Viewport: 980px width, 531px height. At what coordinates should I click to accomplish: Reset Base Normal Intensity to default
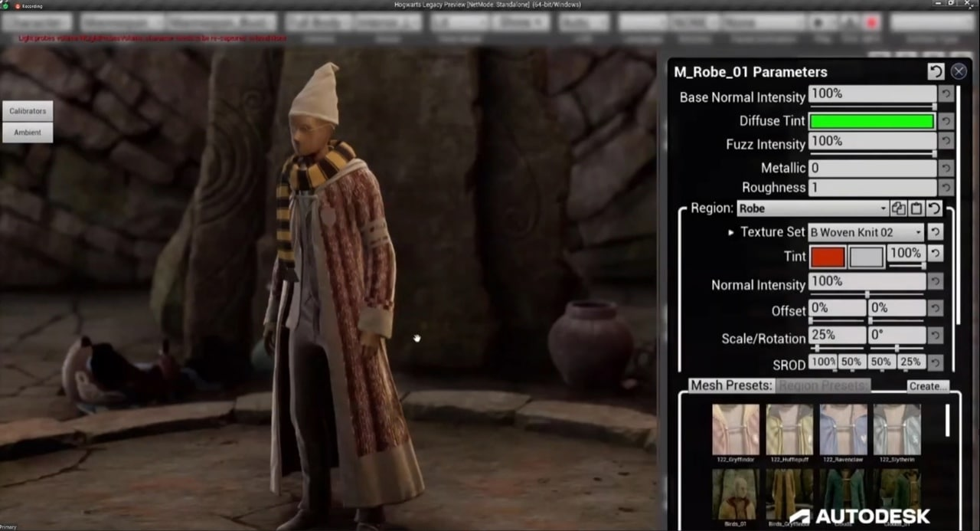click(x=946, y=94)
